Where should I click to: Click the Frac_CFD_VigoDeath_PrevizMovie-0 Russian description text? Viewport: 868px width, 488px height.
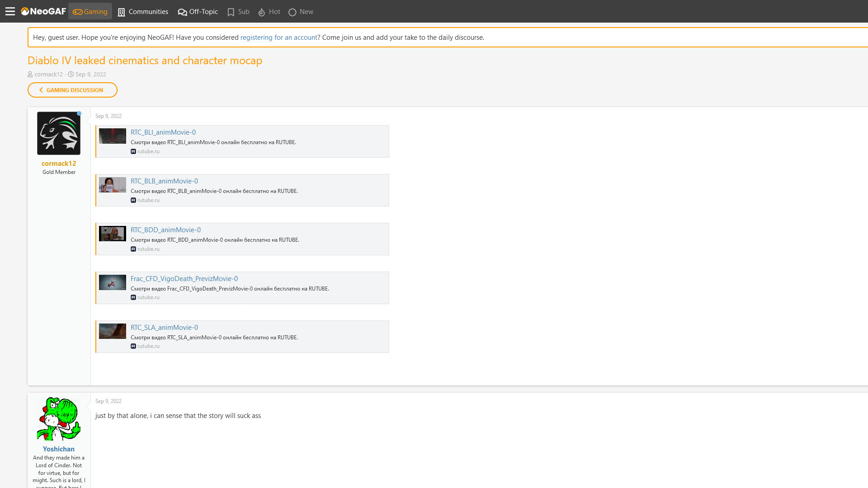click(x=230, y=289)
